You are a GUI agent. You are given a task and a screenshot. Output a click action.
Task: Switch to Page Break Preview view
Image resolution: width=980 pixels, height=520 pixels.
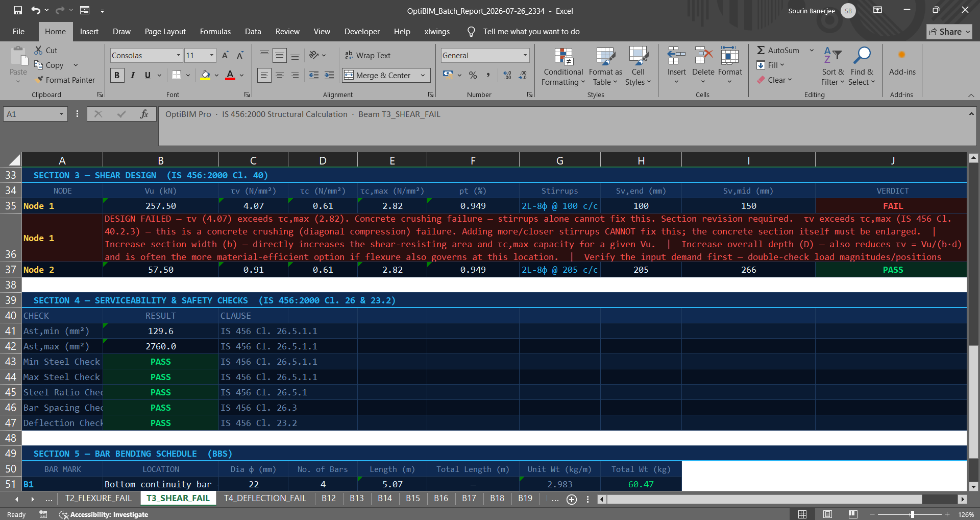[x=852, y=514]
